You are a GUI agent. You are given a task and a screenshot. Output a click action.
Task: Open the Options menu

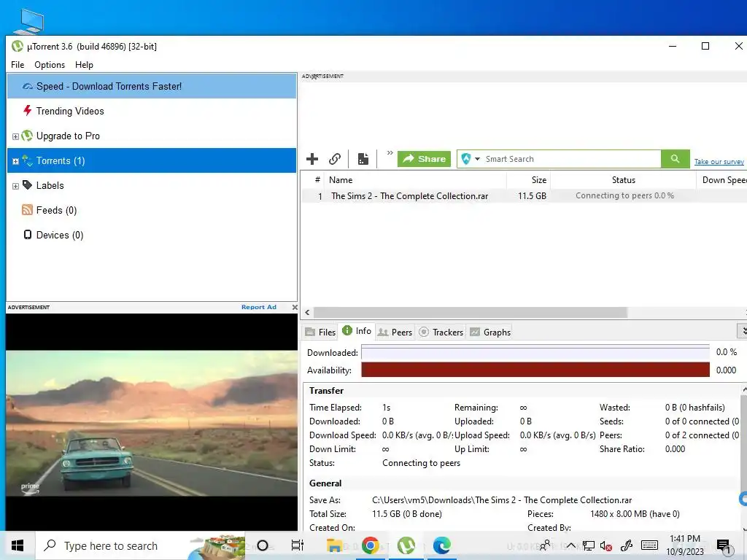click(x=50, y=65)
